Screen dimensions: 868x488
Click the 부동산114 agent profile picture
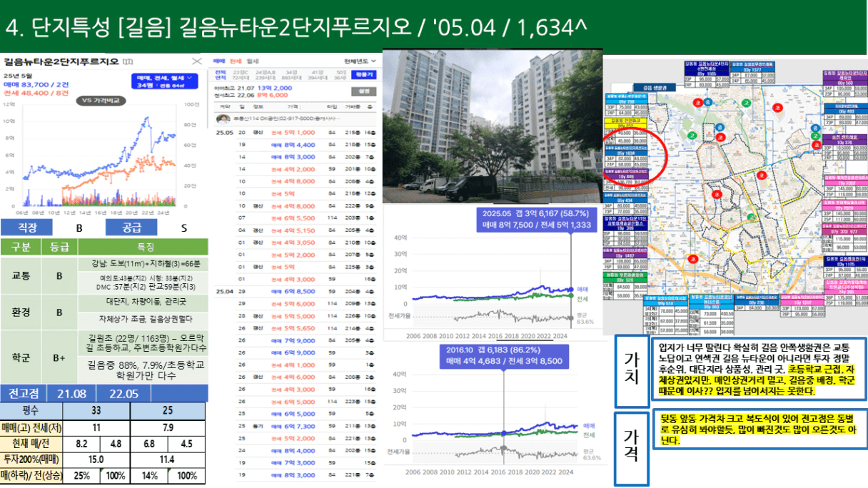pos(223,118)
